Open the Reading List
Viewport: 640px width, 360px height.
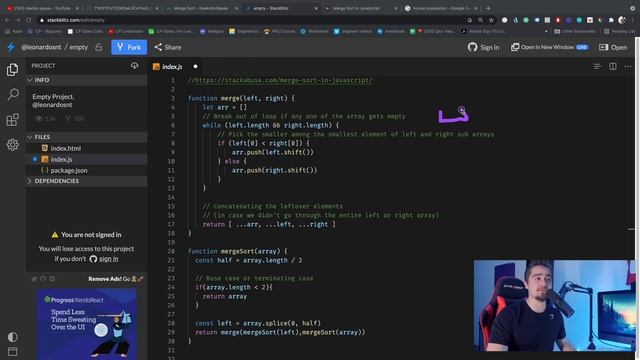coord(619,31)
